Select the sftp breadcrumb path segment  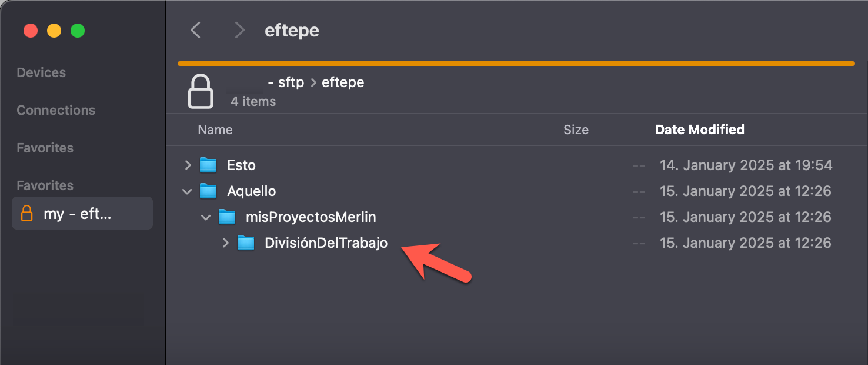(291, 82)
